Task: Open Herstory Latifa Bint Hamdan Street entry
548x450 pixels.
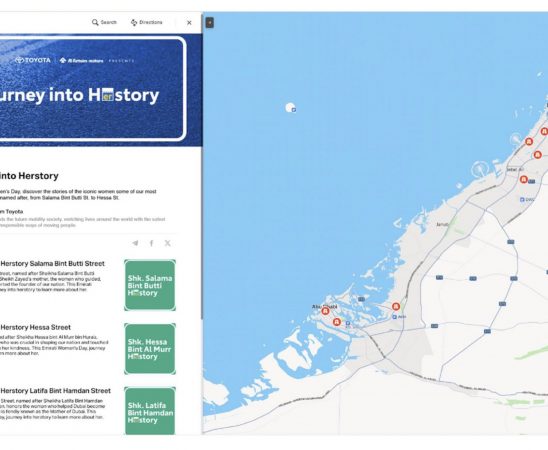Action: click(x=56, y=391)
